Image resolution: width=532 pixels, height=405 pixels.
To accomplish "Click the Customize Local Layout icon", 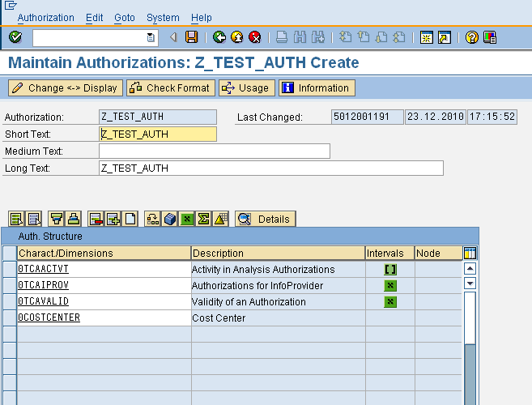I will (x=490, y=37).
